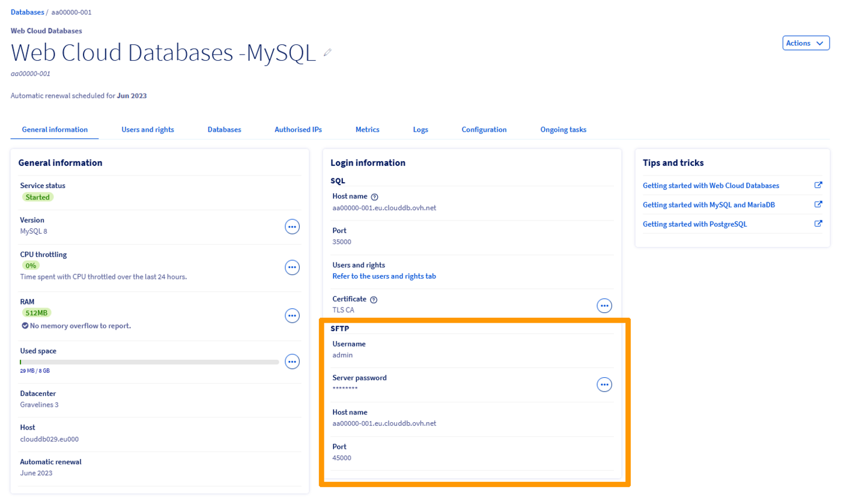Open the ellipsis menu next to Version

[x=292, y=226]
